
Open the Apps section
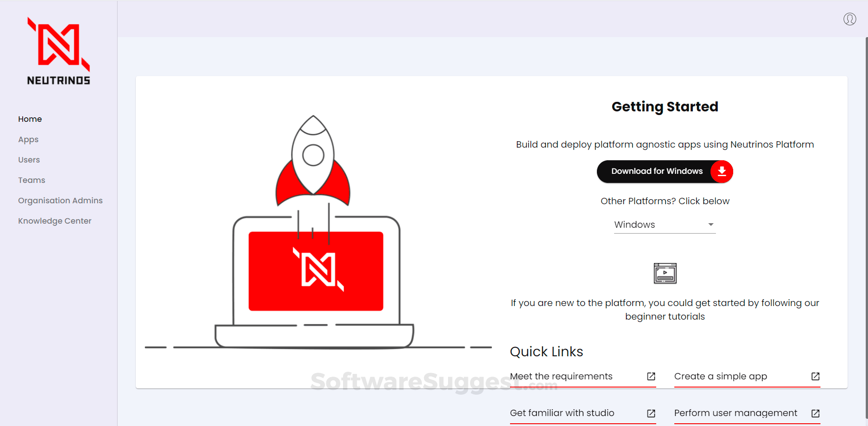(28, 139)
